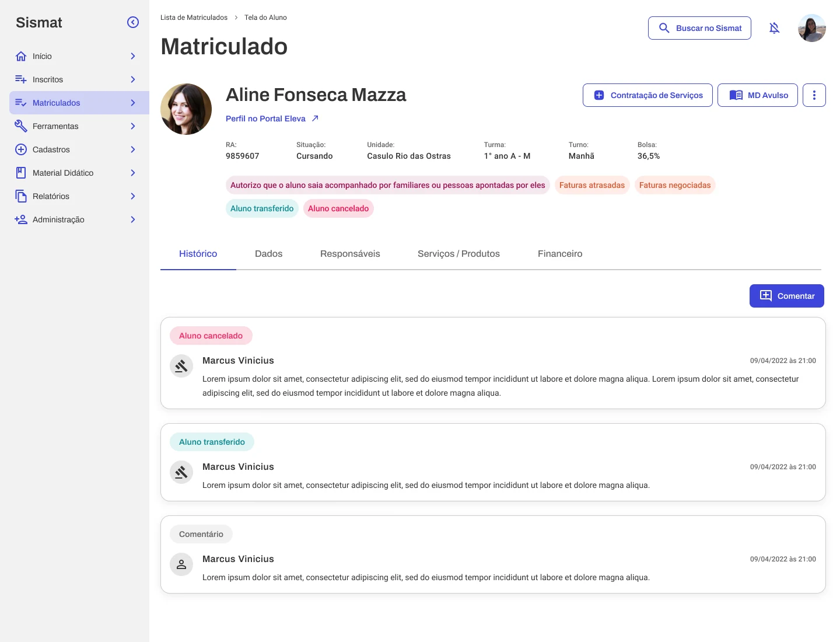Screen dimensions: 840x642
Task: Click the Comentar button
Action: click(x=787, y=296)
